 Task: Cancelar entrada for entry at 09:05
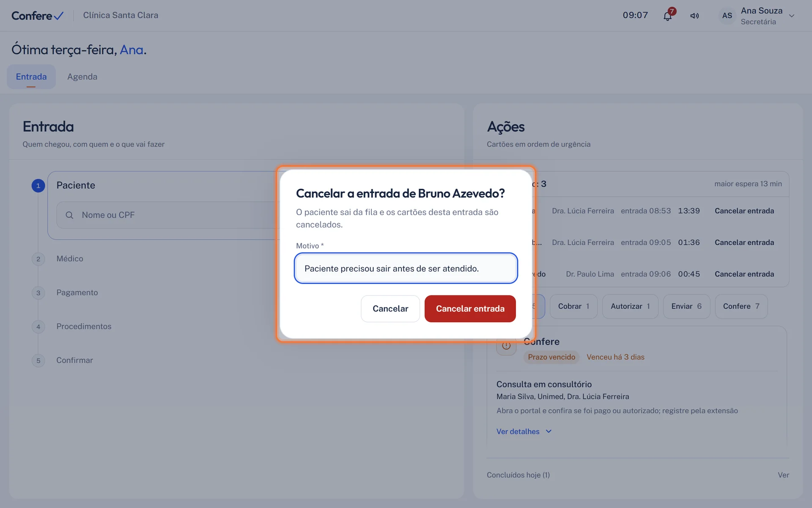pyautogui.click(x=744, y=243)
